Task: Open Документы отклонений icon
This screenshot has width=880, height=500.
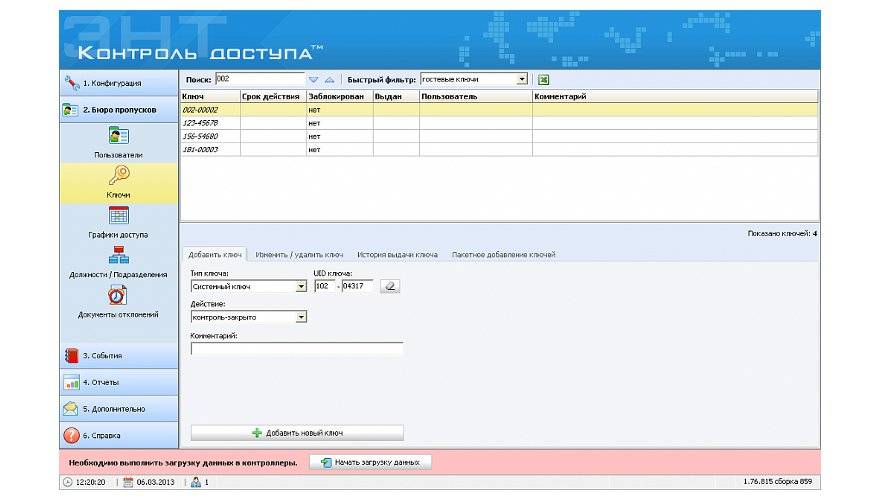Action: coord(119,296)
